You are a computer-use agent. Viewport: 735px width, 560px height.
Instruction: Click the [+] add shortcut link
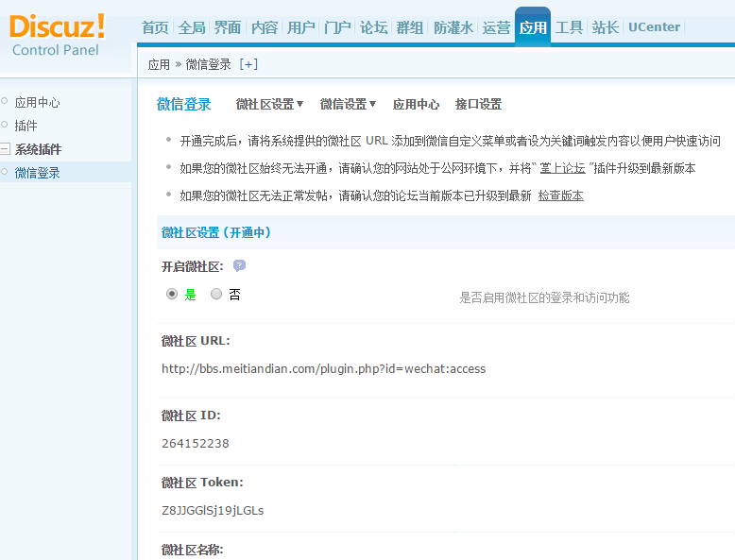click(x=248, y=64)
